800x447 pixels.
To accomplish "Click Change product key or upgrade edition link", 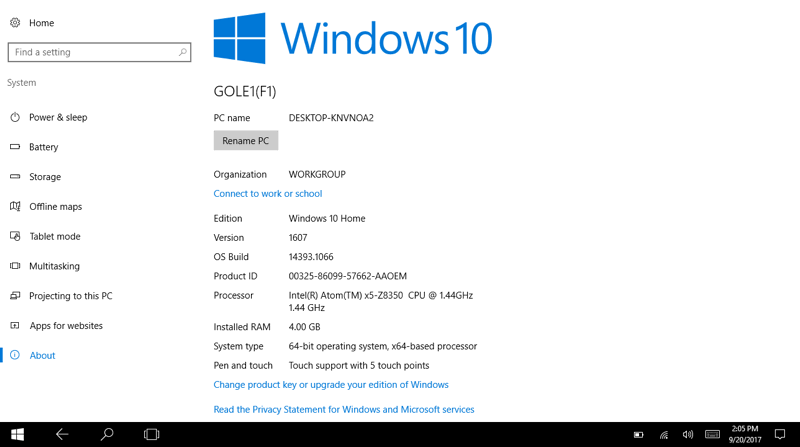I will (x=330, y=385).
